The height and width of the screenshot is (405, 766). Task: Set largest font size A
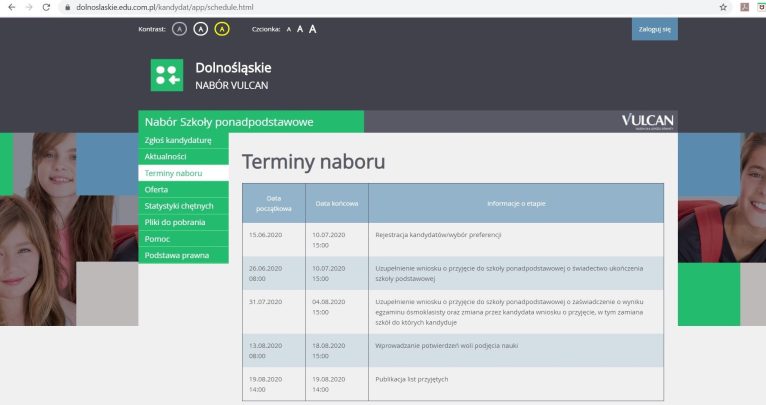click(x=312, y=29)
